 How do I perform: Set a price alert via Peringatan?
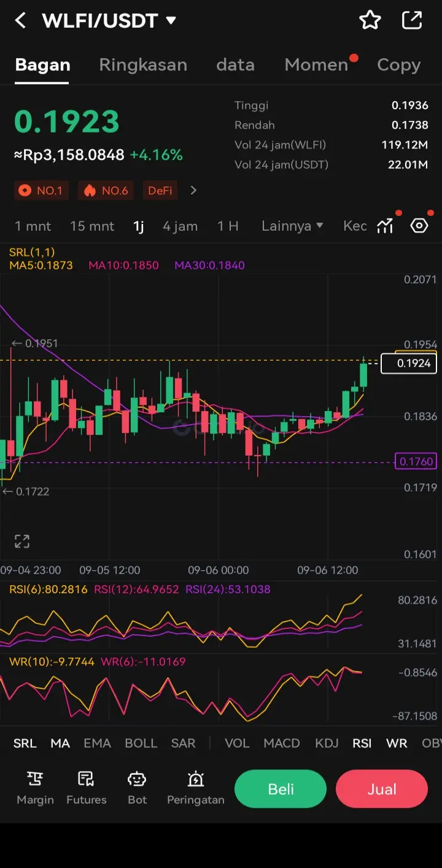[x=196, y=788]
